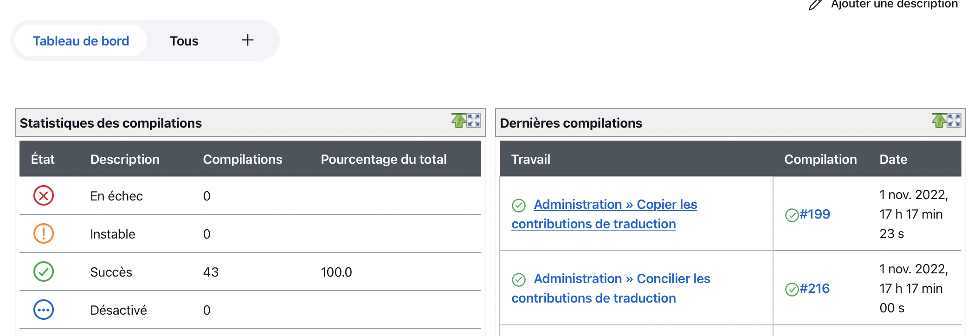Add a new view with plus button
The width and height of the screenshot is (980, 336).
248,40
